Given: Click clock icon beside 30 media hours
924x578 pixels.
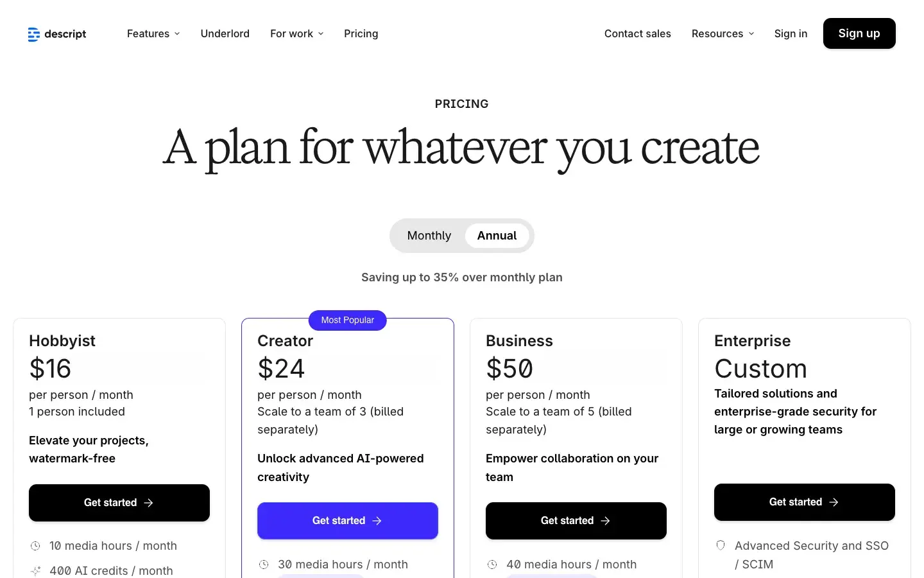Looking at the screenshot, I should point(264,565).
